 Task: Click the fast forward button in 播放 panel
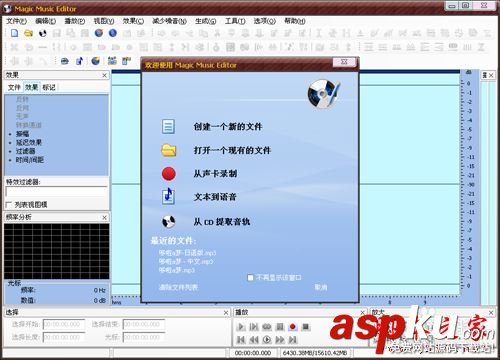tap(280, 340)
